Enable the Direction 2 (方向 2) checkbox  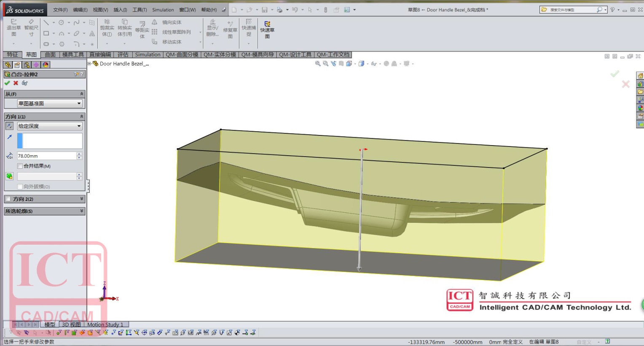coord(8,199)
